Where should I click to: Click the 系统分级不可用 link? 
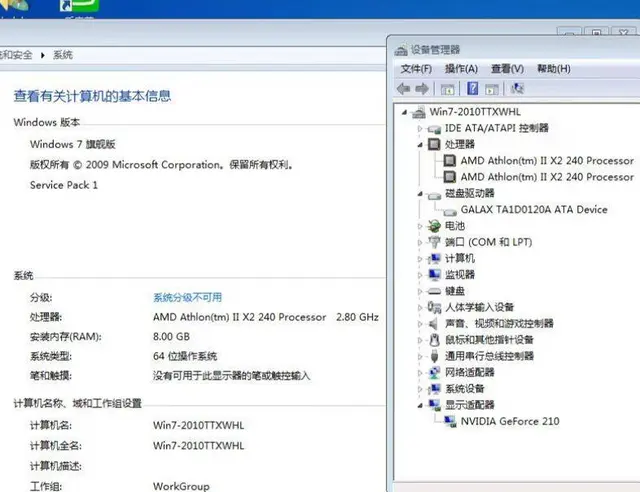[187, 298]
